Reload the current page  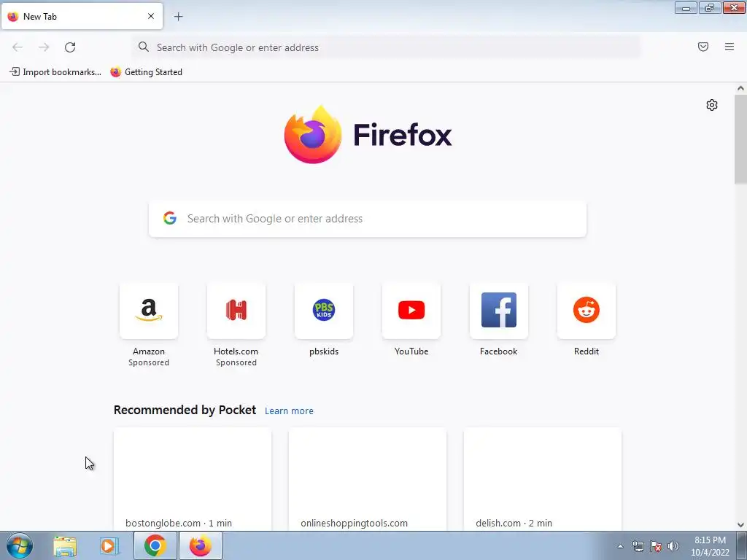70,47
